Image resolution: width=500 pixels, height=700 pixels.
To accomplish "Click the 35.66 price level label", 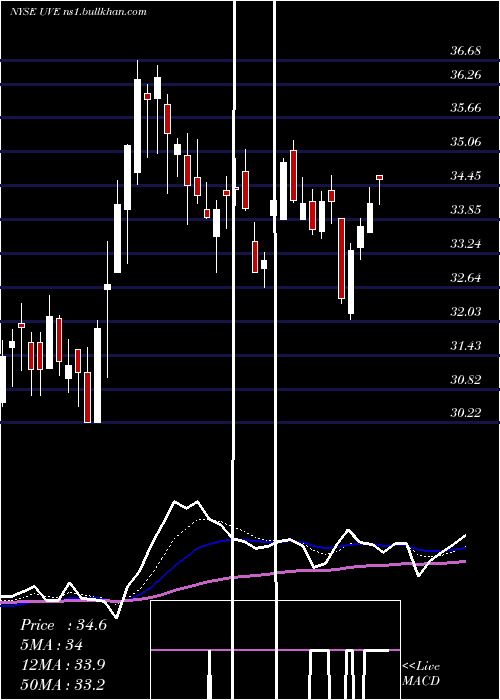I will point(466,108).
